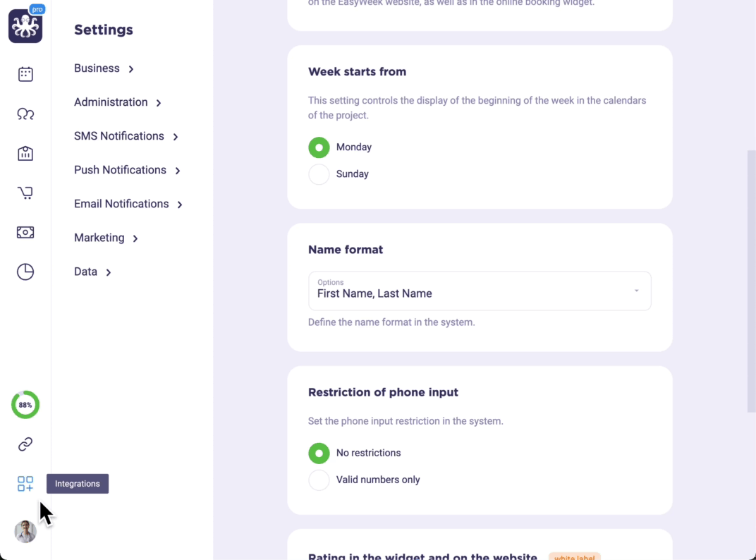This screenshot has width=756, height=560.
Task: Click the clipboard chart icon in the sidebar
Action: (x=25, y=153)
